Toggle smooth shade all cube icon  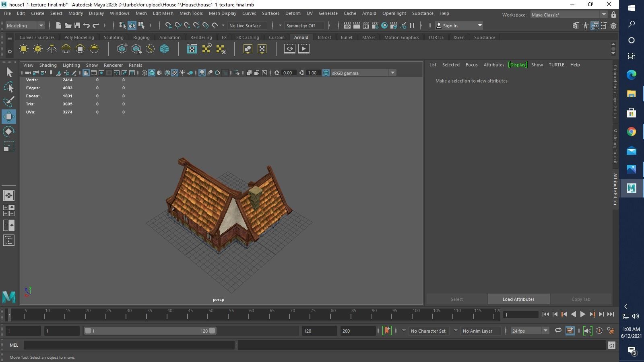point(152,73)
